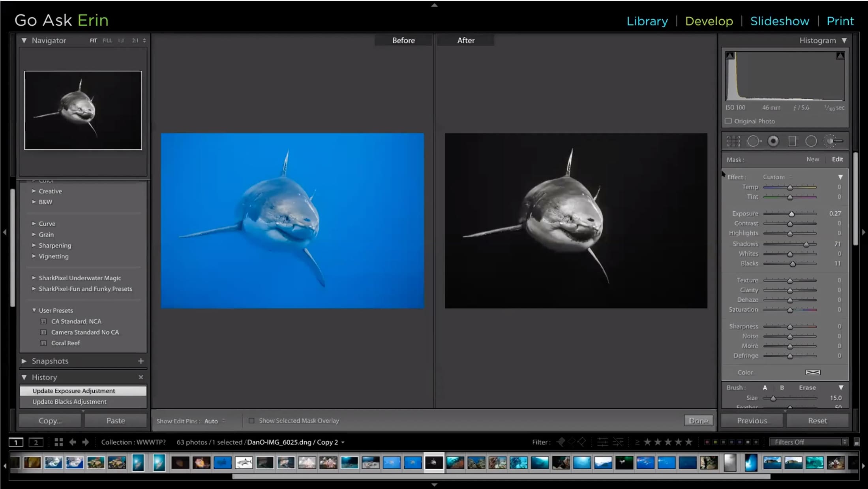Hide the top module panel arrow

[434, 5]
